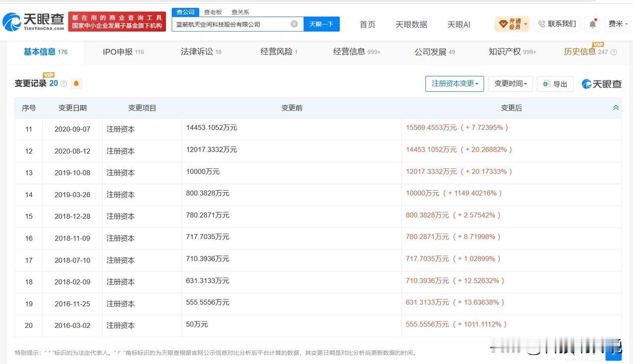Click the 天眼一下 search button
633x364 pixels.
(321, 24)
